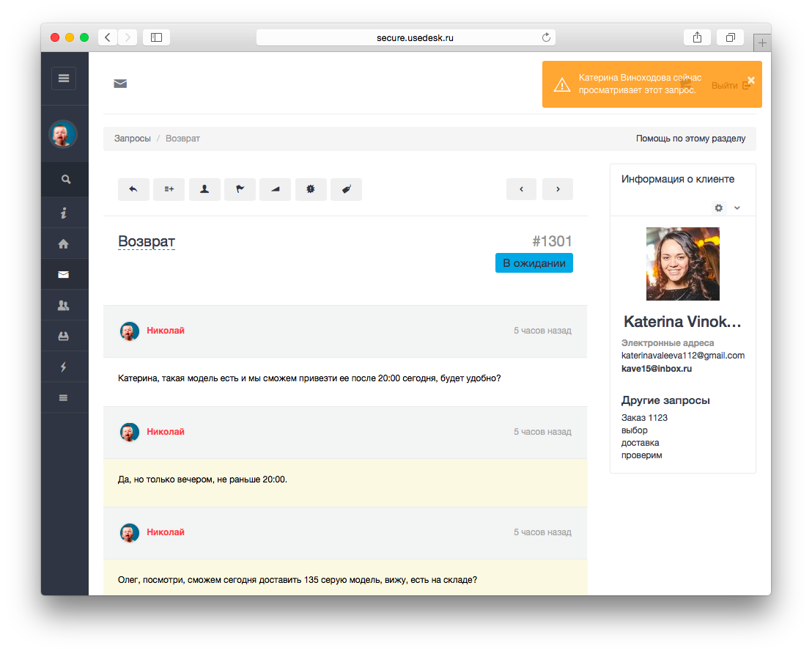
Task: Click the В ожидании status button
Action: 534,262
